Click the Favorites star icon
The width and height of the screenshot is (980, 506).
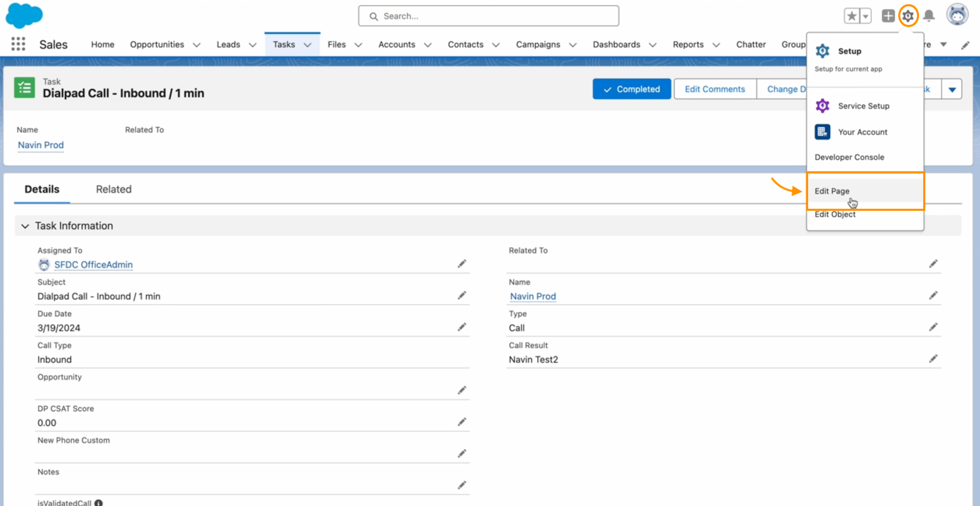coord(852,16)
